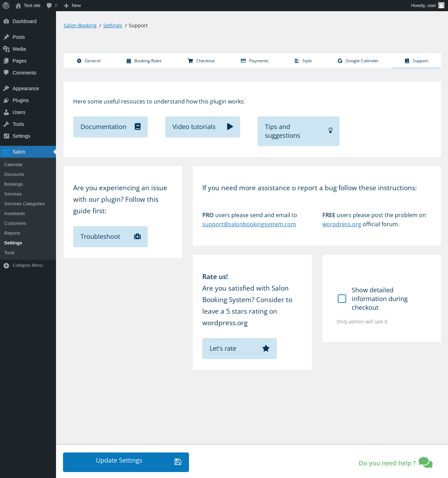Click the Troubleshoot button
Viewport: 448px width, 478px height.
110,237
